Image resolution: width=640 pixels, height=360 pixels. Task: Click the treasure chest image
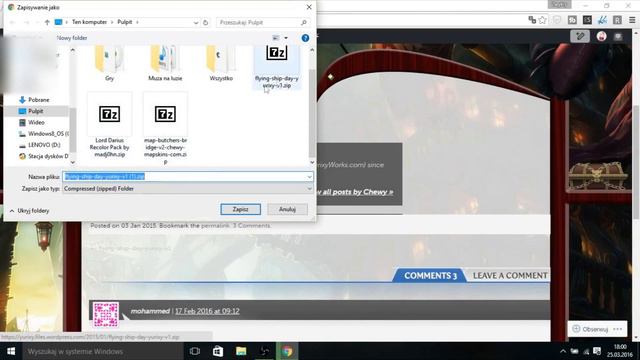598,176
